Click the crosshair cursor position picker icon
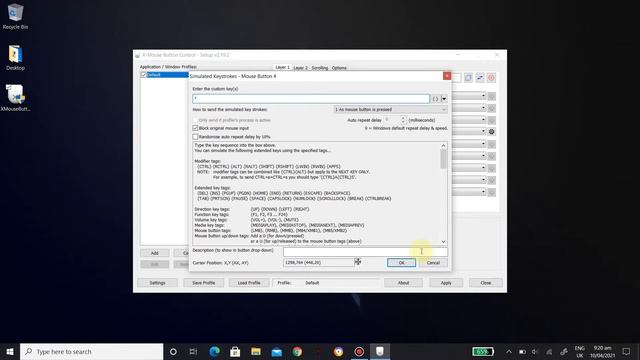640x360 pixels. 358,262
